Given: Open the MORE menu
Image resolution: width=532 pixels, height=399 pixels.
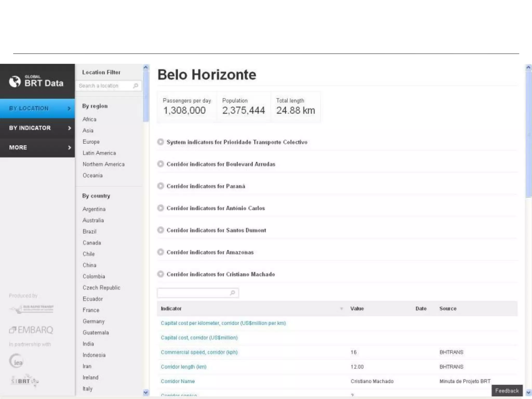Looking at the screenshot, I should click(x=37, y=147).
